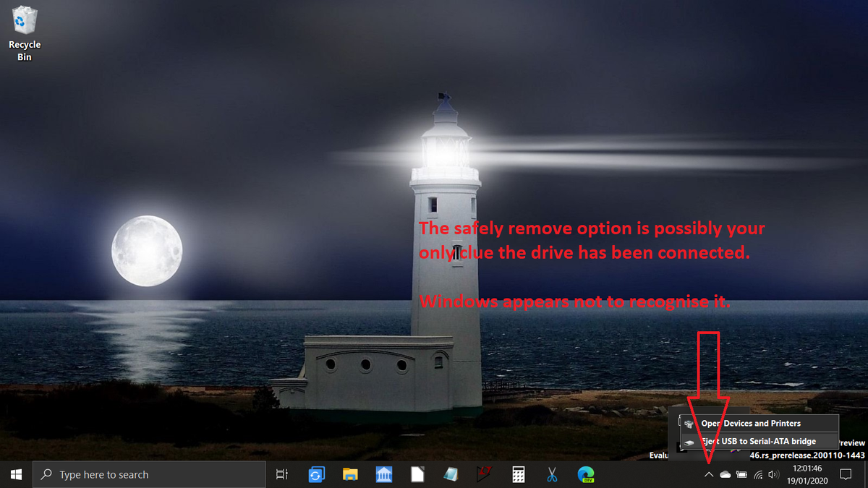The image size is (868, 488).
Task: Open the OneDrive cloud tray icon
Action: [x=725, y=474]
